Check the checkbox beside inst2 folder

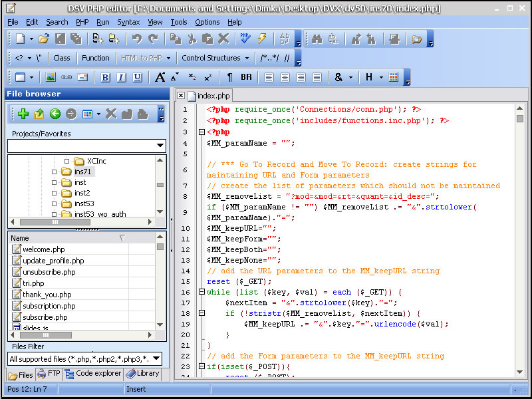(54, 193)
